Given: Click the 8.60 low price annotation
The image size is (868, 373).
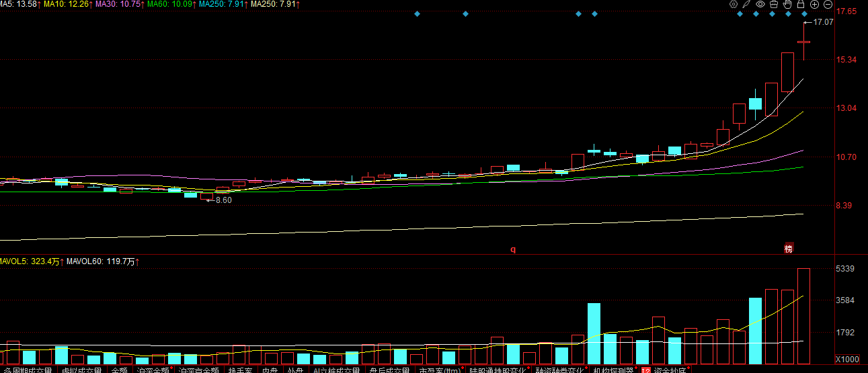Looking at the screenshot, I should [x=223, y=200].
